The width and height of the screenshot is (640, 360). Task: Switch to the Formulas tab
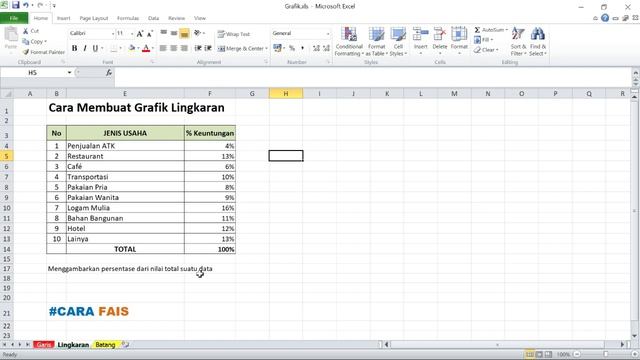(x=128, y=18)
